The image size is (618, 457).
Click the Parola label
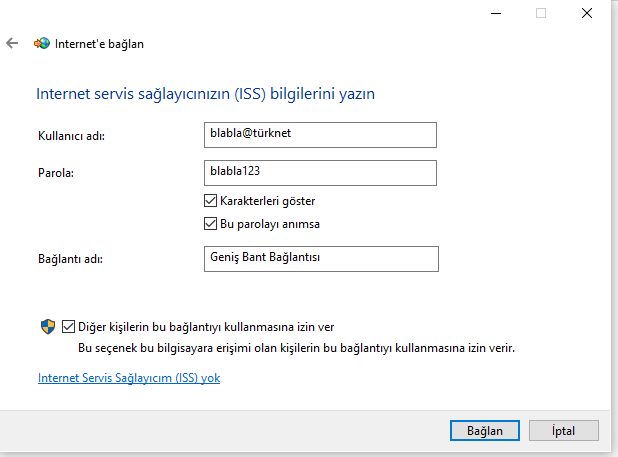point(56,173)
